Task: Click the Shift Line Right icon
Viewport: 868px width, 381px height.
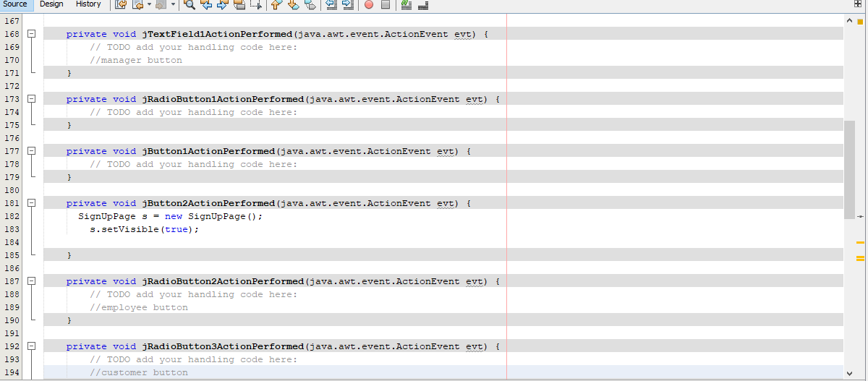Action: tap(348, 5)
